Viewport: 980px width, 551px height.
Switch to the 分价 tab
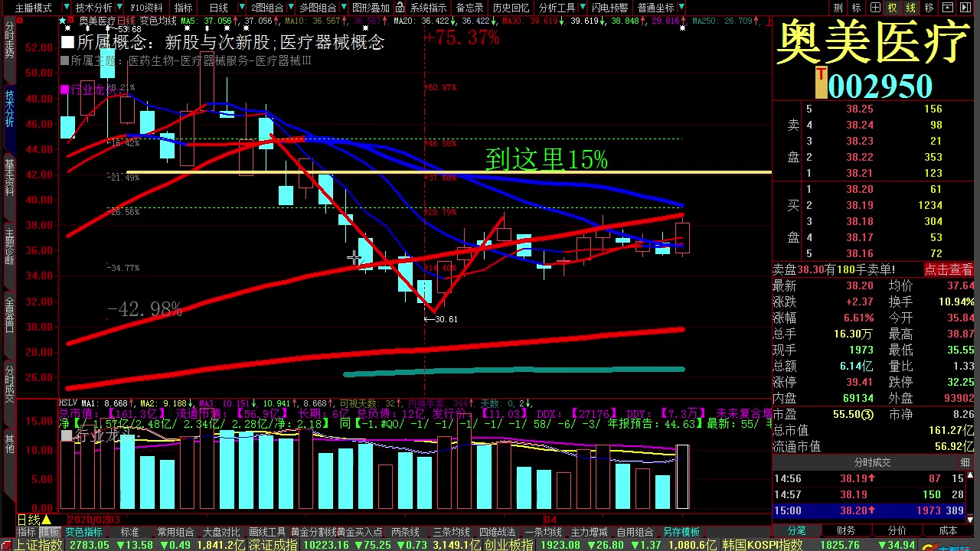click(897, 530)
